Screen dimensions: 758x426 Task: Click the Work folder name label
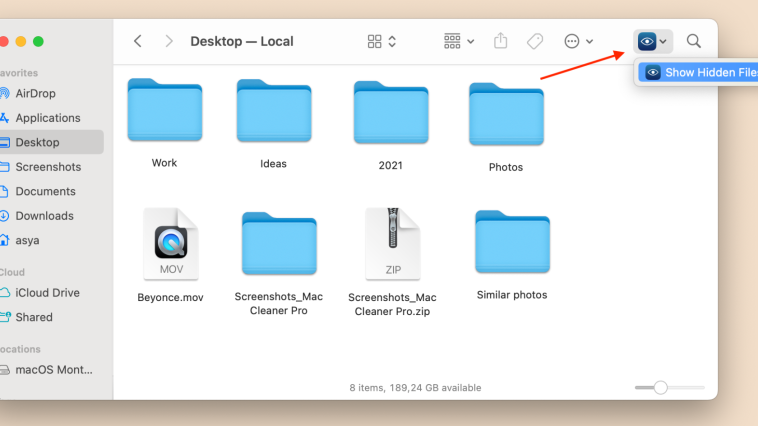[x=164, y=163]
